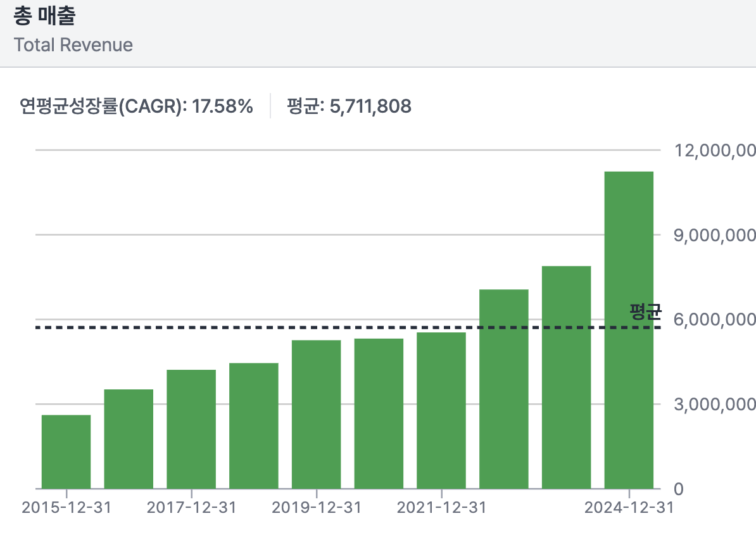
Task: Click the bar above the 2019-12-31 label
Action: tap(316, 414)
